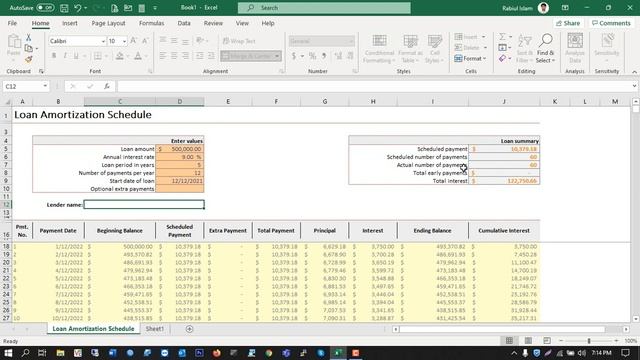Click the Paste clipboard icon
The image size is (640, 360).
[x=14, y=42]
